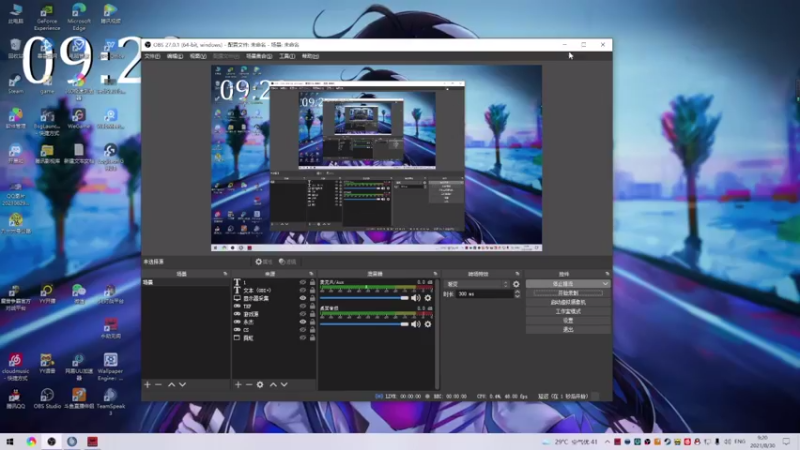Add a new scene with plus icon
Viewport: 800px width, 450px height.
147,384
